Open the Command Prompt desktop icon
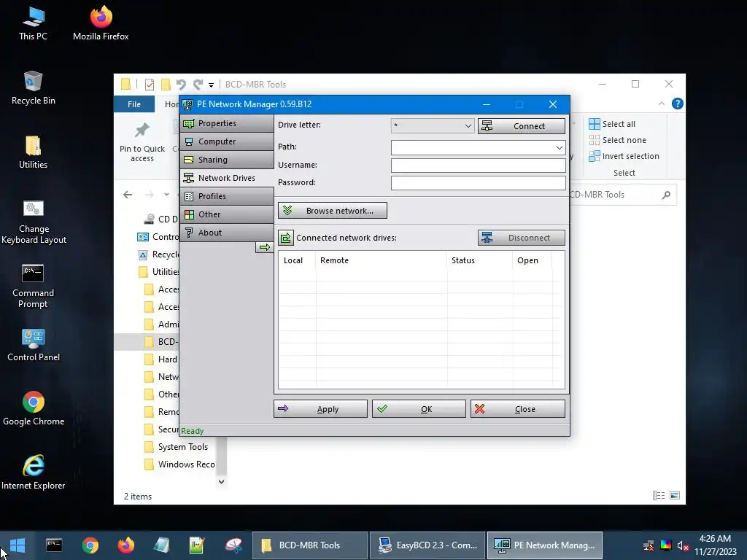This screenshot has width=747, height=560. [x=34, y=286]
